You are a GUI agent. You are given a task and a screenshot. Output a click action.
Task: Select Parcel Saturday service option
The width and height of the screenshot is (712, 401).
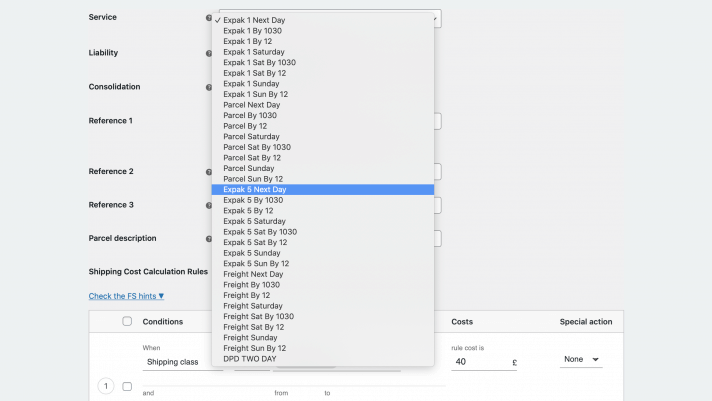[251, 136]
